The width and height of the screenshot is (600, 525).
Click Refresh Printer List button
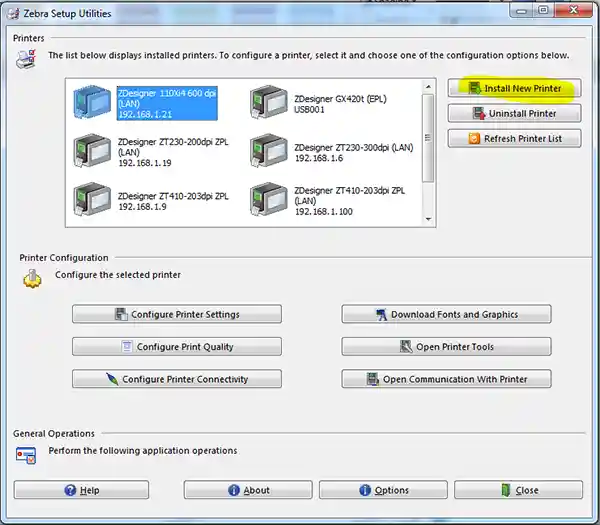pos(514,139)
